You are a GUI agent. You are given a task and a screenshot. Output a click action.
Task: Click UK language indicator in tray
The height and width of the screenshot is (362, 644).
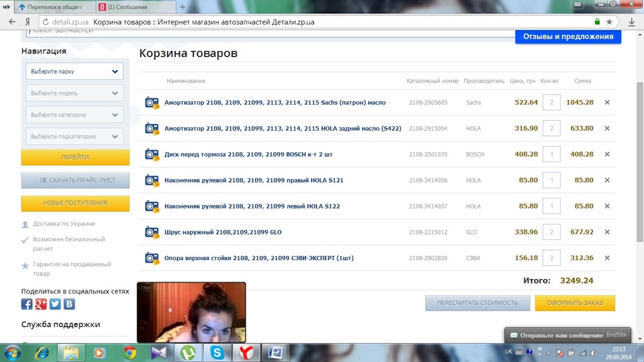click(508, 352)
